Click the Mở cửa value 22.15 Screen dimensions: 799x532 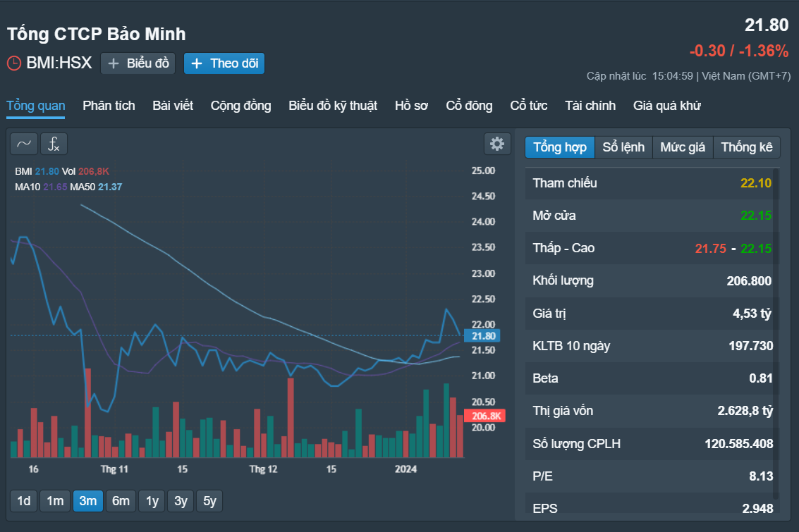pos(756,216)
